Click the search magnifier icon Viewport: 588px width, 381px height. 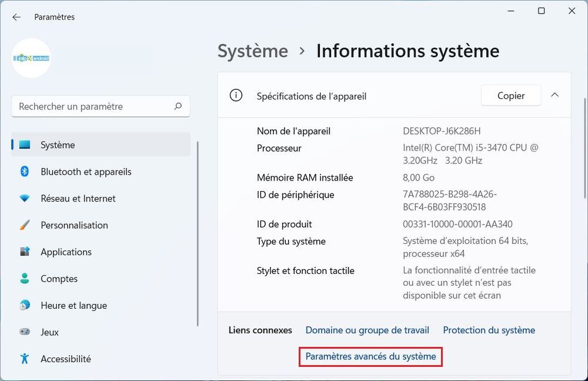(178, 106)
